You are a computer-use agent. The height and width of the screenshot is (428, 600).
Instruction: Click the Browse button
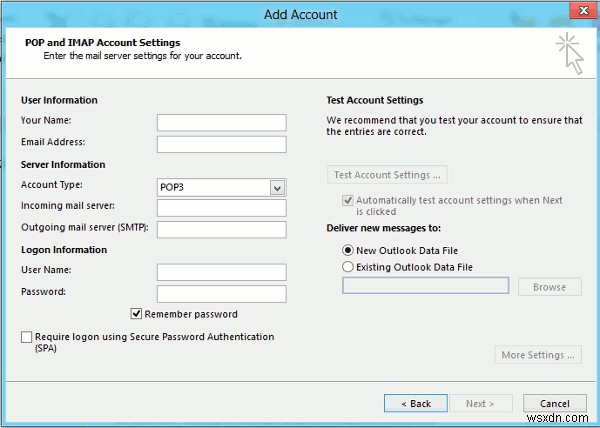coord(549,287)
